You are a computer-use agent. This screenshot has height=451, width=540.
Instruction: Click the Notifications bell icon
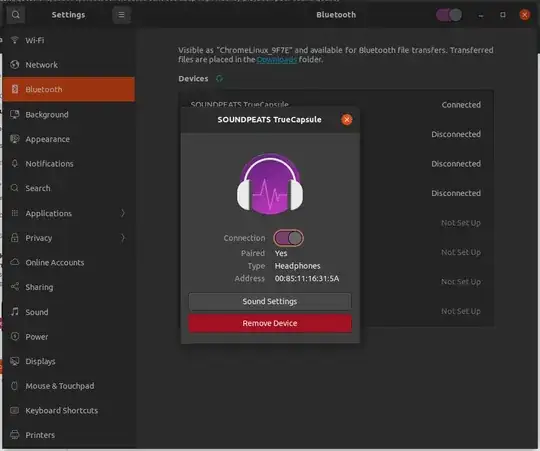[x=14, y=163]
